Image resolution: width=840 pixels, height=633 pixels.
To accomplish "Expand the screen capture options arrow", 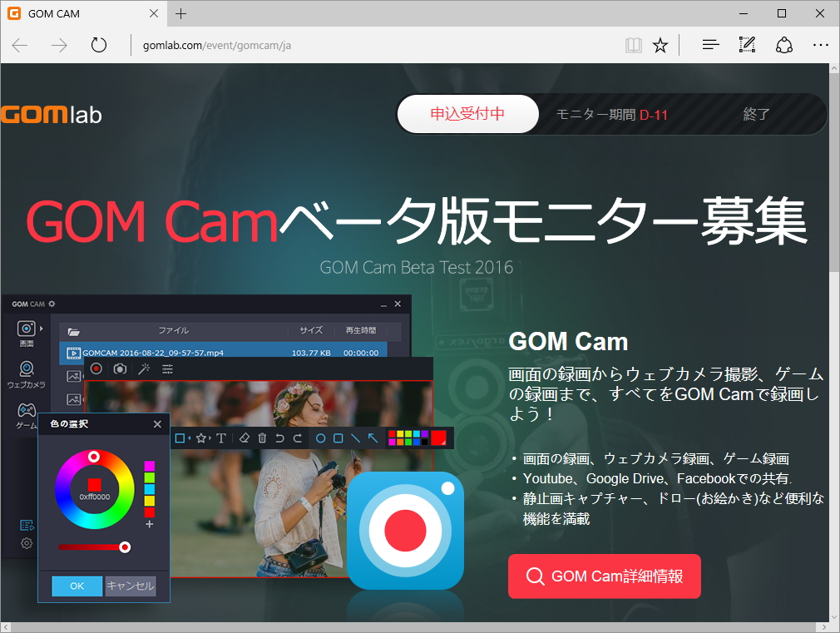I will [42, 329].
